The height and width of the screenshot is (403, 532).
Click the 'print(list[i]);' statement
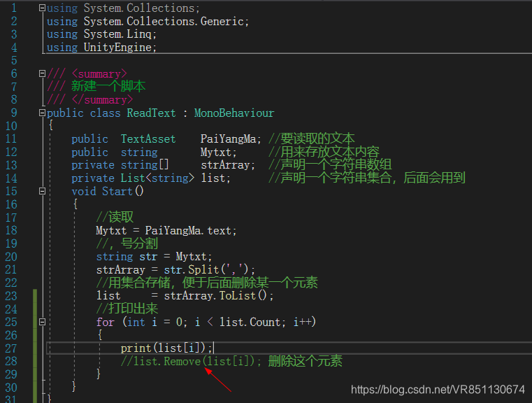166,348
